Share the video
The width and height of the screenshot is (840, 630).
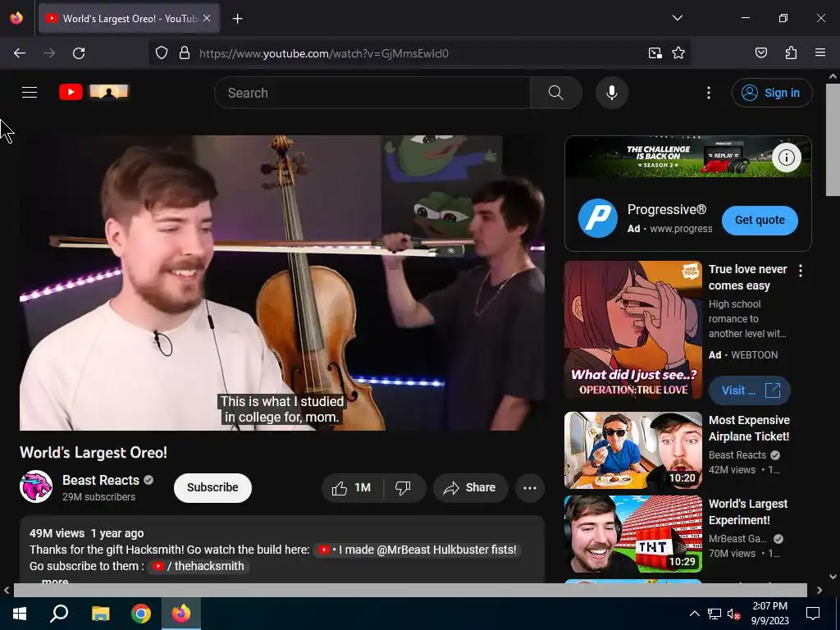tap(470, 487)
